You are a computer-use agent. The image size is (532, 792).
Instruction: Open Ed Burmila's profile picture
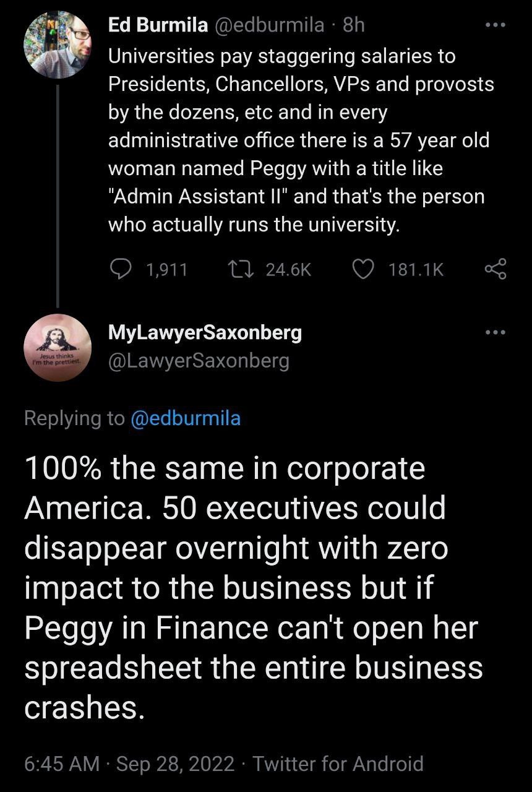pos(57,45)
